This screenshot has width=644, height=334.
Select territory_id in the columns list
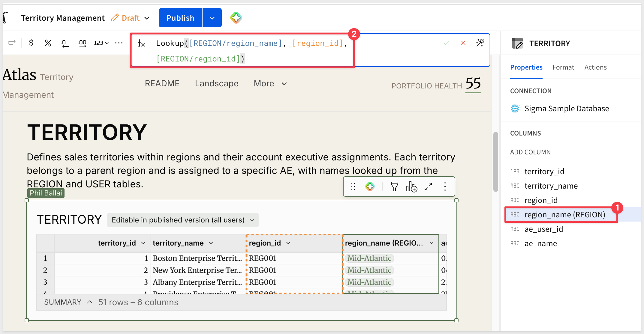pos(544,171)
